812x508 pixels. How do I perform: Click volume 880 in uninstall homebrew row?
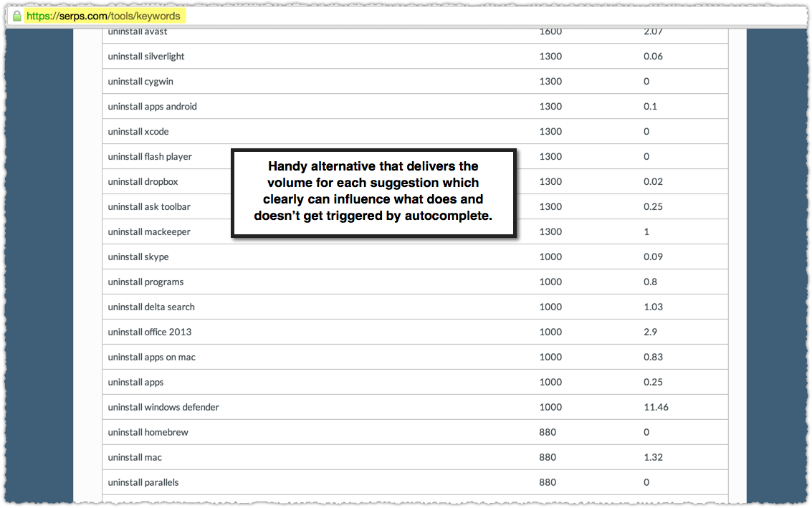click(548, 432)
